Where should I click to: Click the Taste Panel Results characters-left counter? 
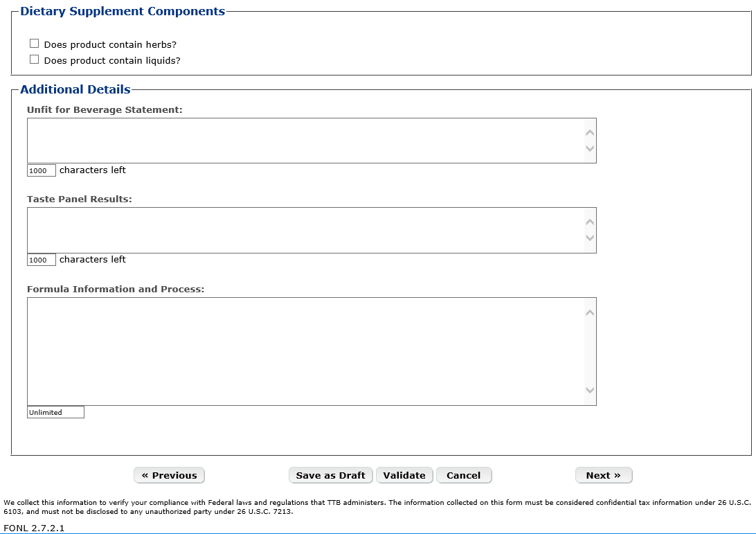tap(42, 260)
